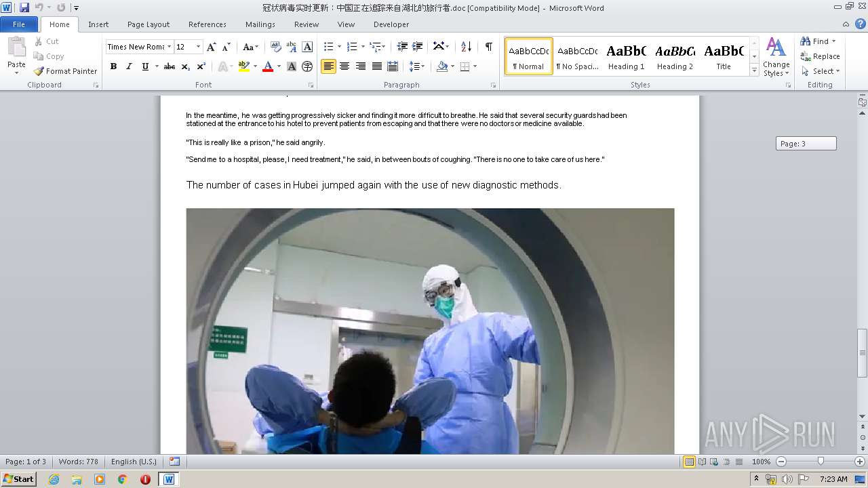Expand the borders dropdown
This screenshot has height=488, width=868.
[475, 66]
